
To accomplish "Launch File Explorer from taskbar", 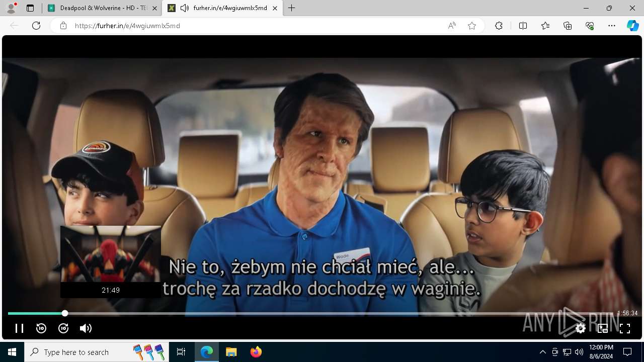I will (x=231, y=352).
